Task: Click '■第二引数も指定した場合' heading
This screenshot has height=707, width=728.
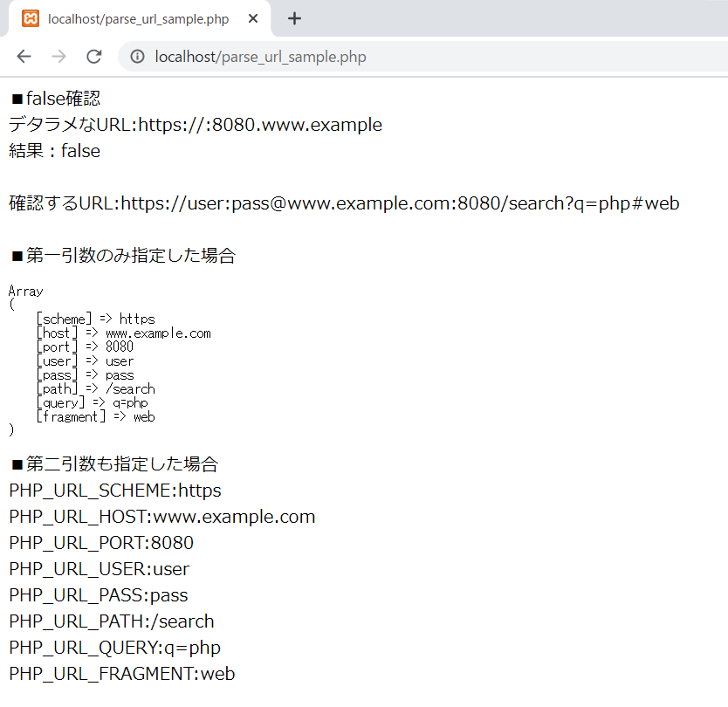Action: (114, 464)
